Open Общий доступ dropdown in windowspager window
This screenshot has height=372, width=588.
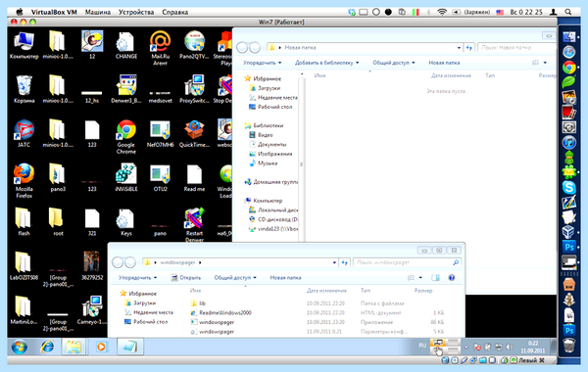(235, 278)
